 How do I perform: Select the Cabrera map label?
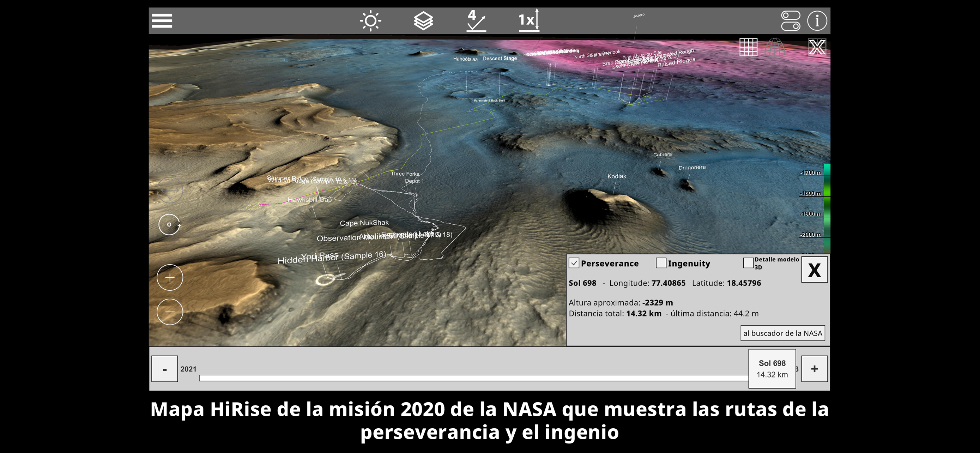tap(663, 155)
